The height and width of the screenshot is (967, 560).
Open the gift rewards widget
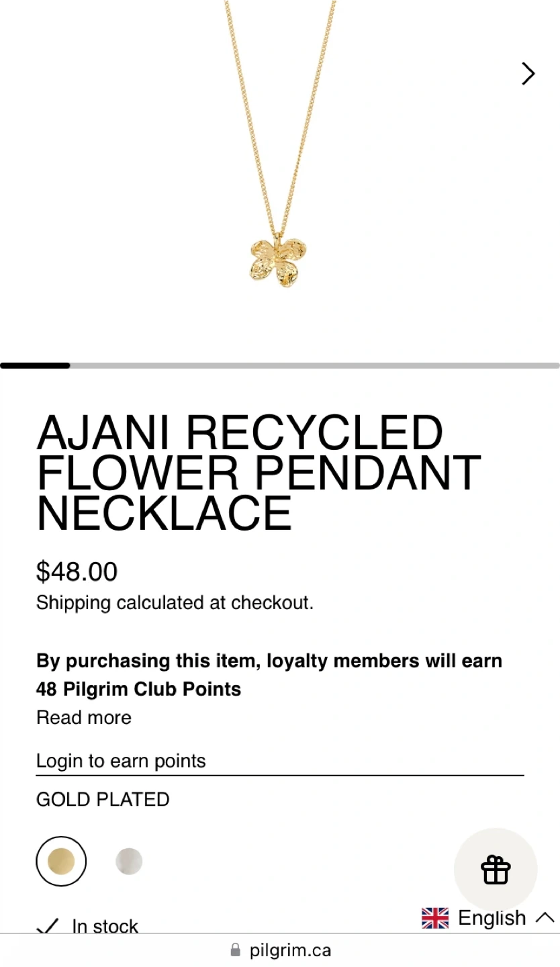click(496, 870)
